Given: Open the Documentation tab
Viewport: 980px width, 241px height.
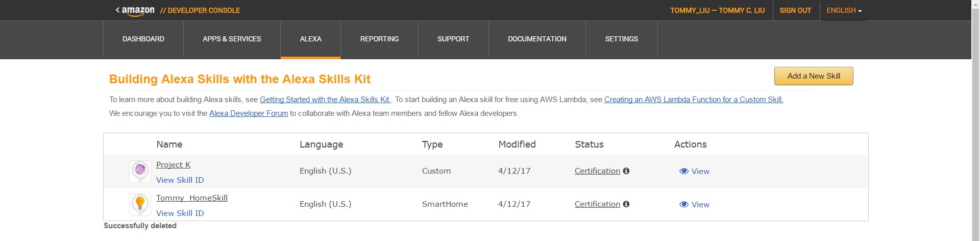Looking at the screenshot, I should 537,39.
